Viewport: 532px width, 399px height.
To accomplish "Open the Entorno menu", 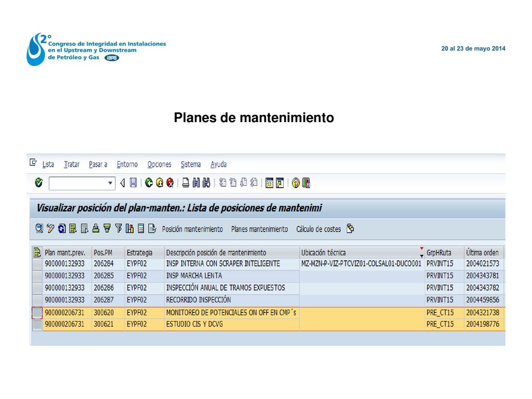I will [x=127, y=164].
